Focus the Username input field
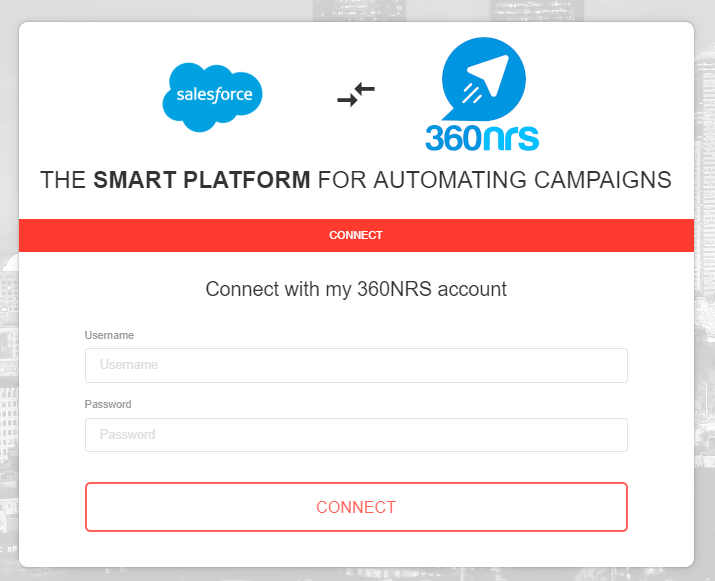The height and width of the screenshot is (581, 715). (x=356, y=365)
